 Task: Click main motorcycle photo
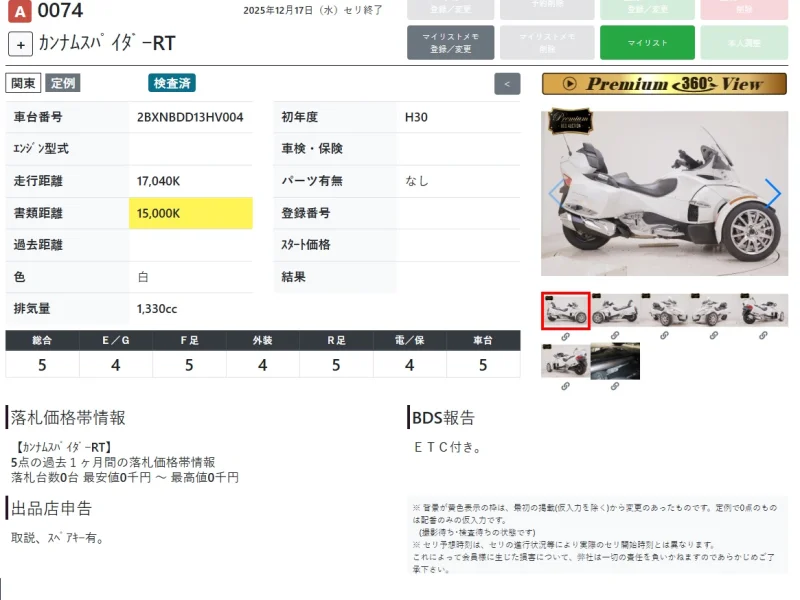click(664, 193)
